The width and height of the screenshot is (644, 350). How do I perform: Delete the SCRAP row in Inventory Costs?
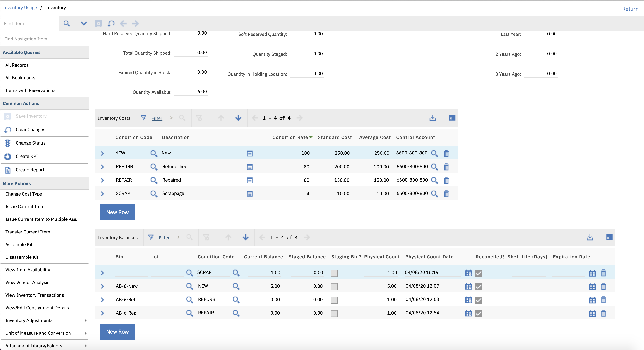pyautogui.click(x=446, y=194)
